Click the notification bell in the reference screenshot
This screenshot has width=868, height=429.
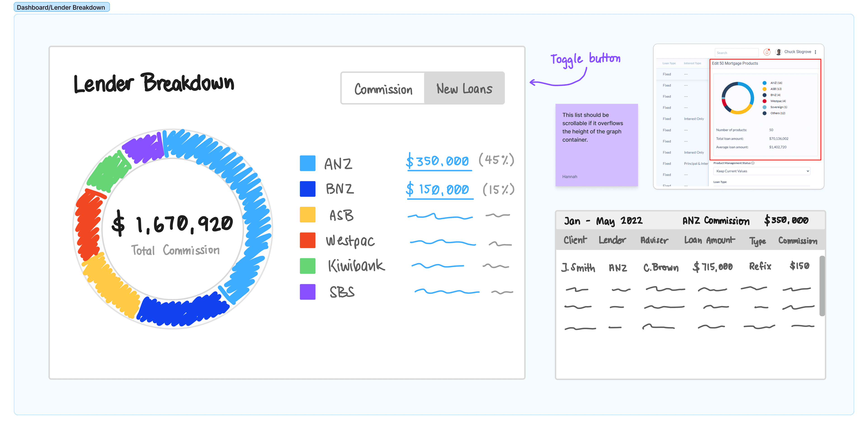pyautogui.click(x=767, y=52)
